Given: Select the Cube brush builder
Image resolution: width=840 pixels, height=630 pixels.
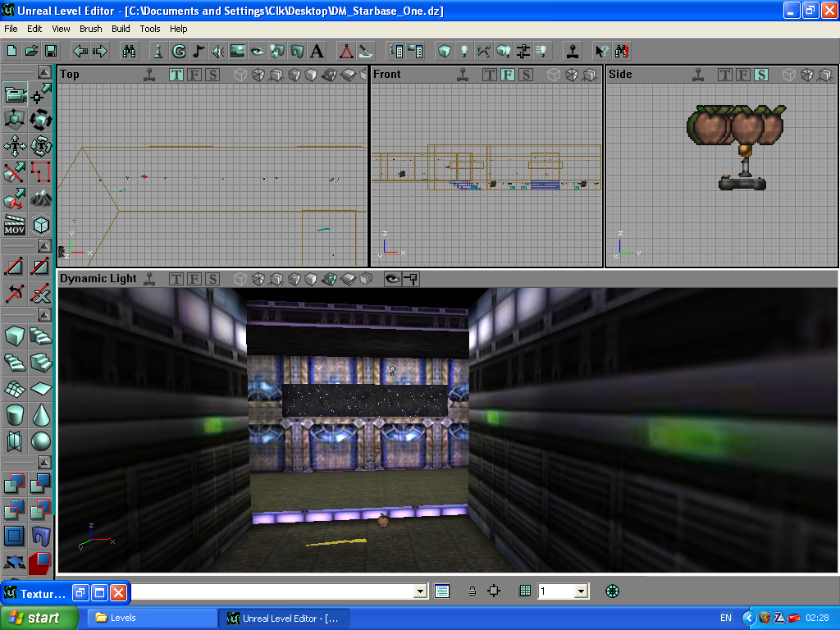Looking at the screenshot, I should [15, 335].
